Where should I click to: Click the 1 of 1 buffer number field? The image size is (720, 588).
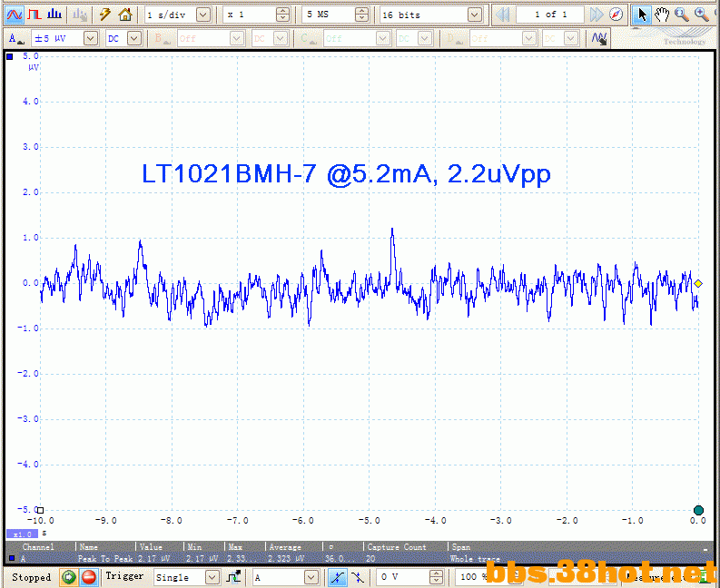[x=550, y=15]
